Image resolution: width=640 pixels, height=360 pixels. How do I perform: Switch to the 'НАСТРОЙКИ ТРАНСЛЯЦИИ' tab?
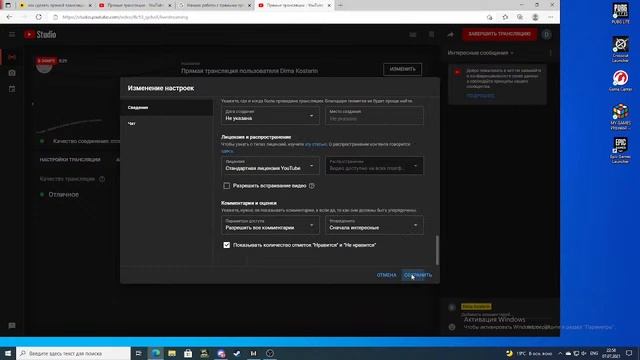70,160
